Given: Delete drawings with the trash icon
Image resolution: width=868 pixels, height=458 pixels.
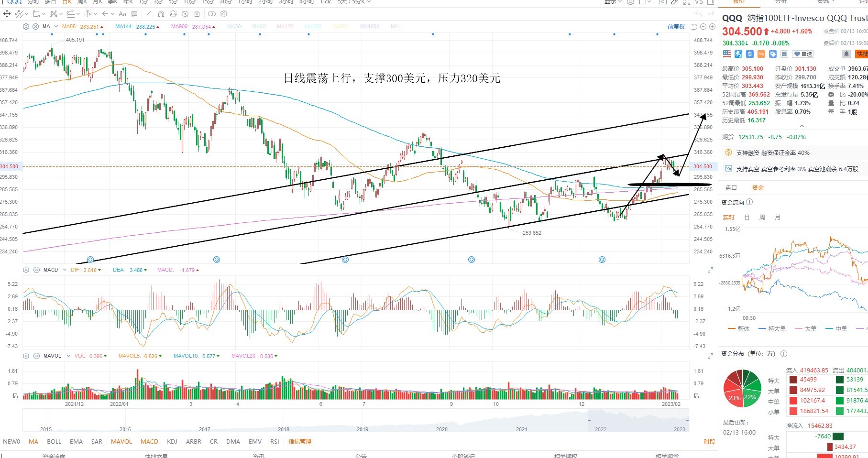Looking at the screenshot, I should (x=197, y=14).
